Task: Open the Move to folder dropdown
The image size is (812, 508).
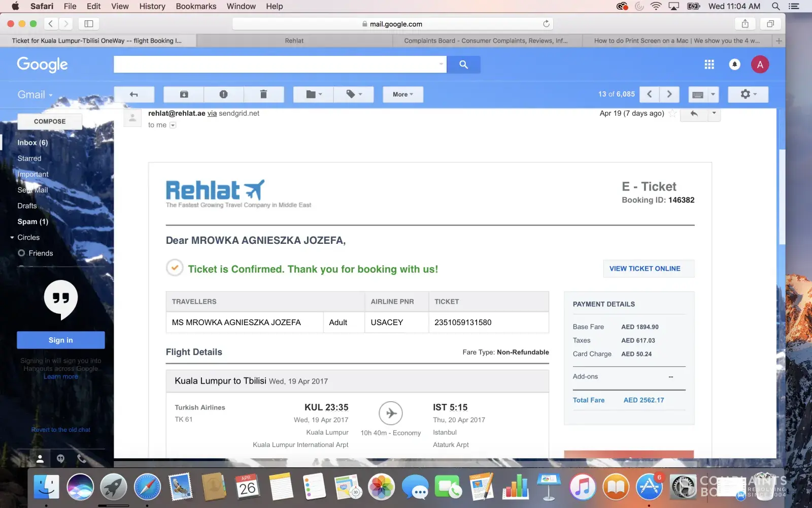Action: pyautogui.click(x=314, y=94)
